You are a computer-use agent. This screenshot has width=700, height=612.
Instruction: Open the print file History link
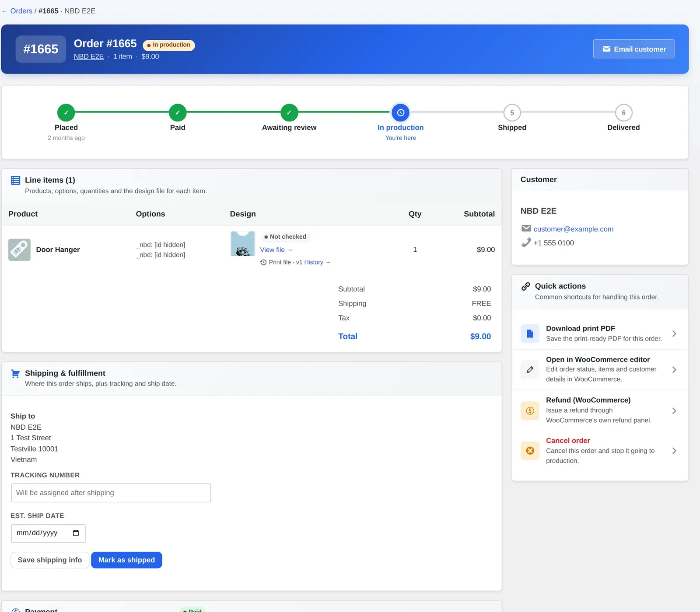click(317, 262)
